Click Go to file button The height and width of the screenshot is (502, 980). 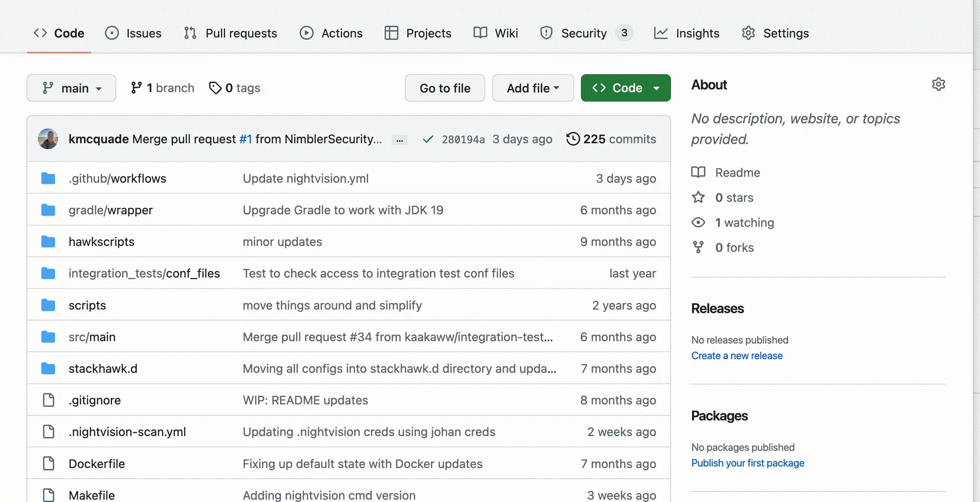click(445, 88)
